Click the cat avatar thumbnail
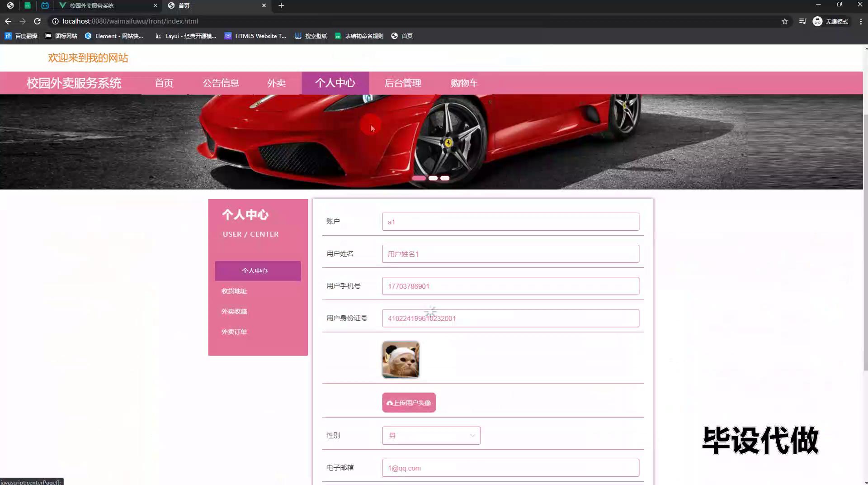Screen dimensions: 868x485 [401, 360]
